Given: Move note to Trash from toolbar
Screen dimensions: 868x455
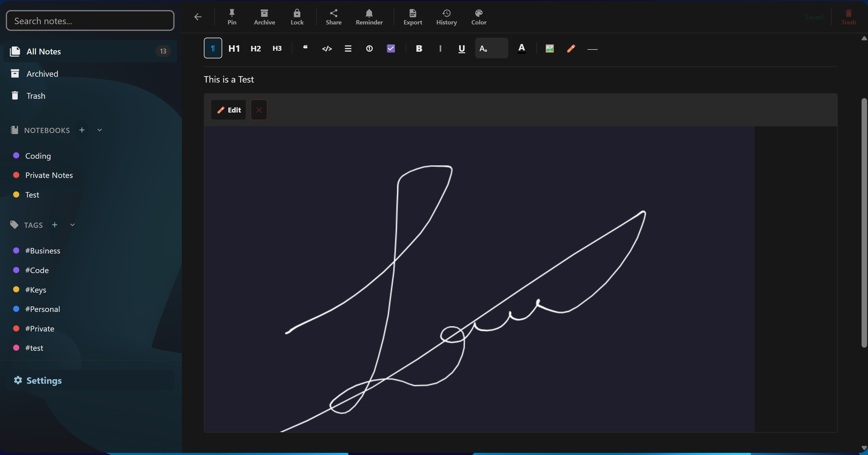Looking at the screenshot, I should tap(848, 17).
